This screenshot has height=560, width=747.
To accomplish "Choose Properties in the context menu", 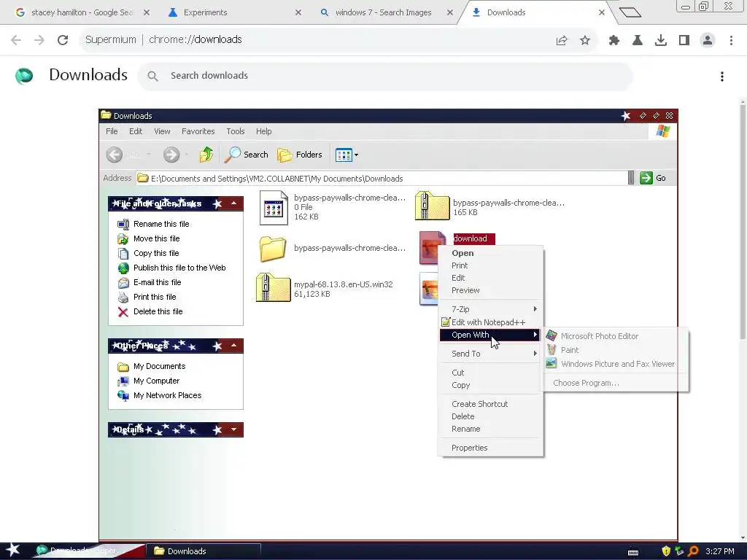I will [x=491, y=448].
